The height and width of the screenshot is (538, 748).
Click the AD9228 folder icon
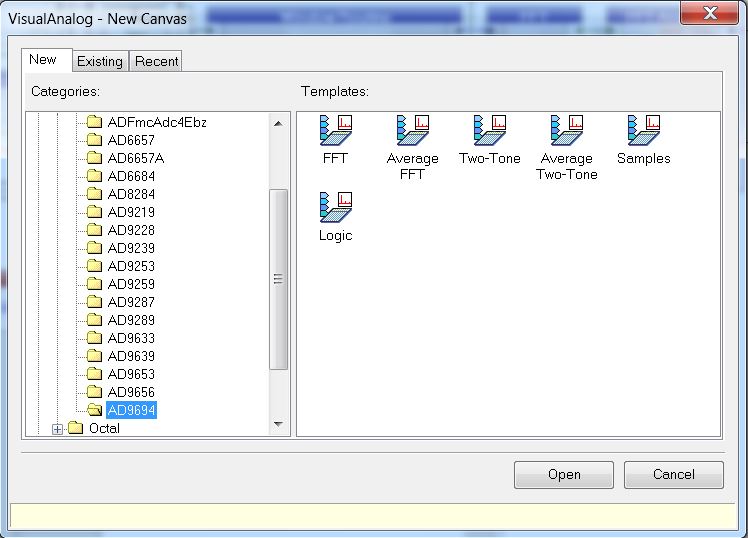[x=94, y=230]
